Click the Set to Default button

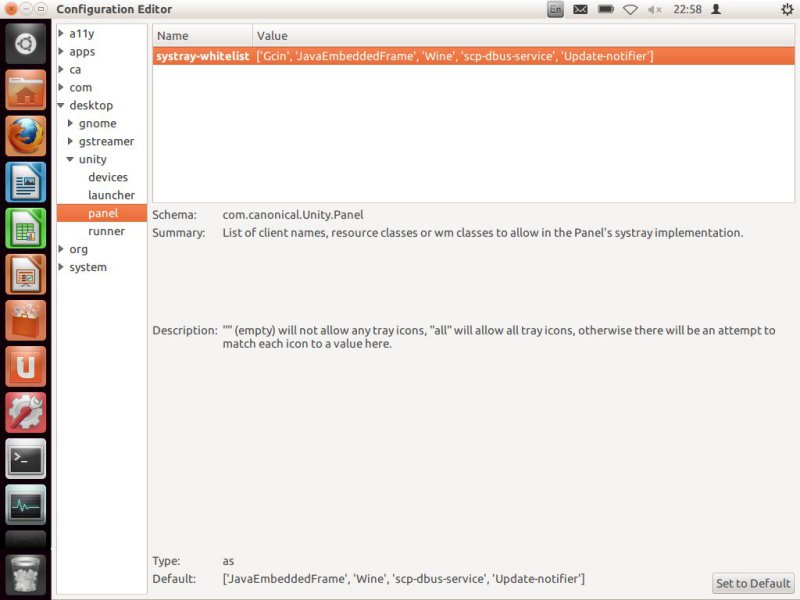coord(753,583)
